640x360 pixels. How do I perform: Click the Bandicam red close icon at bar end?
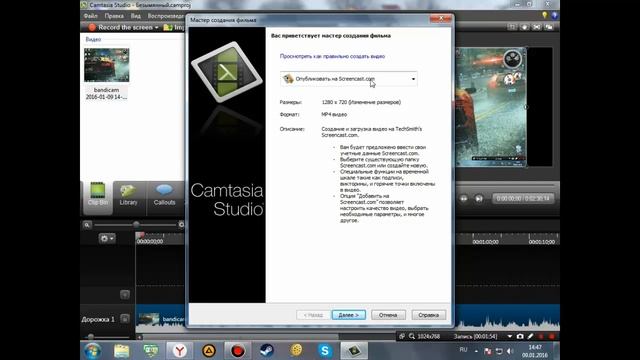click(552, 336)
